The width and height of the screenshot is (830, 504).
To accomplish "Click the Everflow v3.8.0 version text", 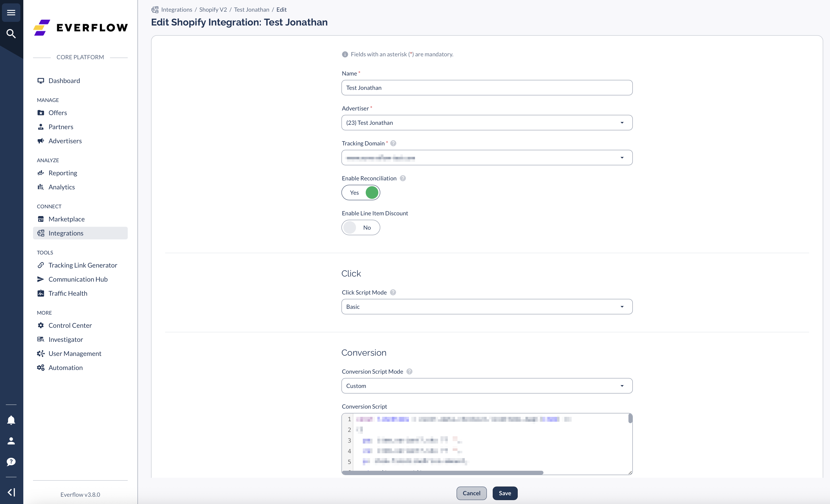I will (80, 495).
